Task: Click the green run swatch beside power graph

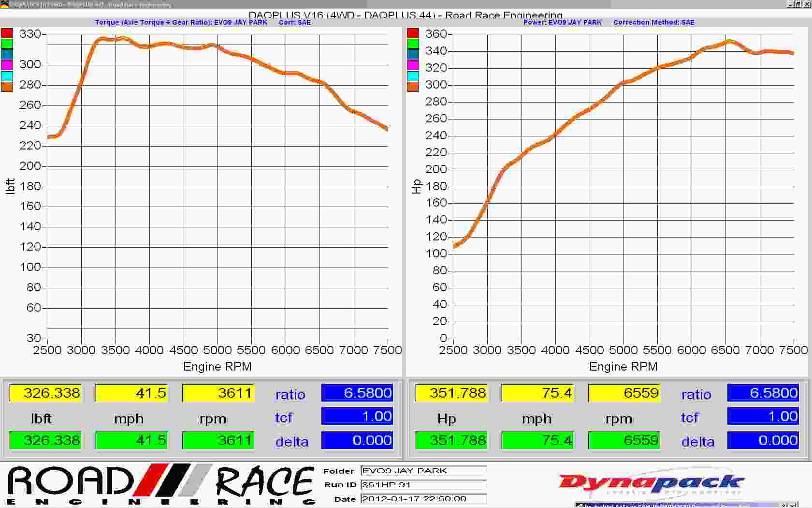Action: [x=413, y=44]
